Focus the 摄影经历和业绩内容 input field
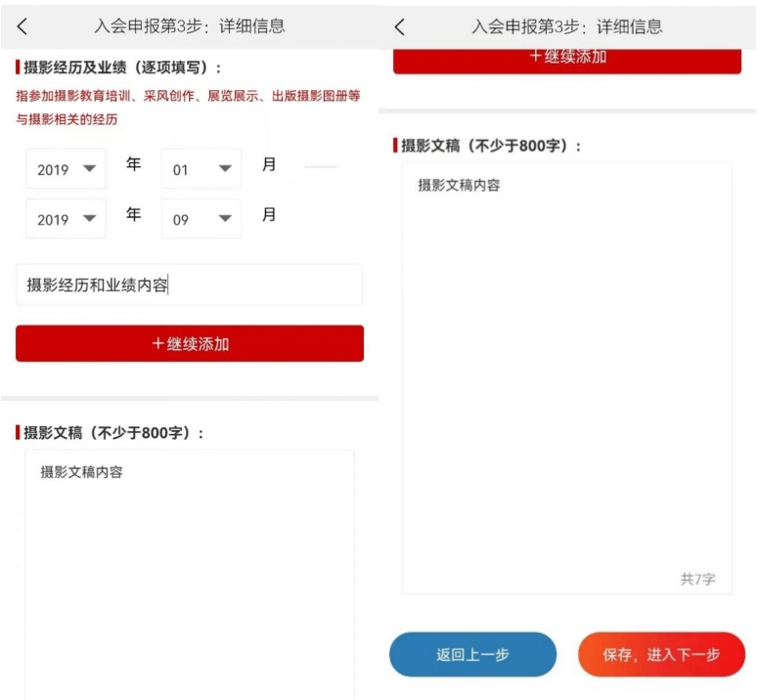The height and width of the screenshot is (700, 760). (x=189, y=285)
